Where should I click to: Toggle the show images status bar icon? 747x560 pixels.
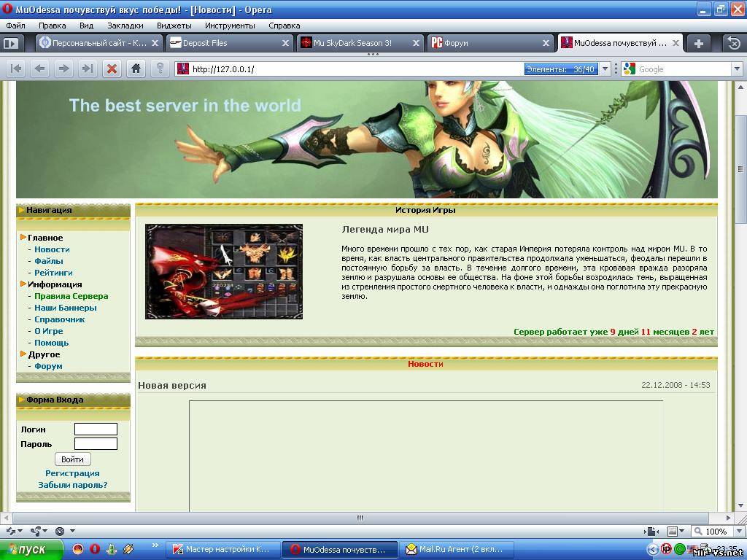pyautogui.click(x=673, y=531)
